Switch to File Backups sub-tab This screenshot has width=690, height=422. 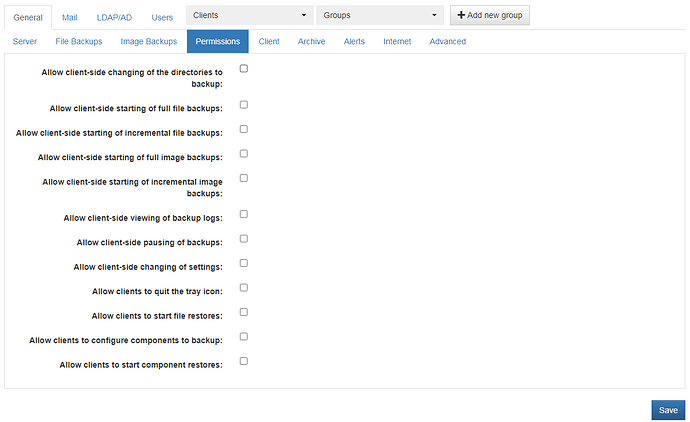coord(79,41)
